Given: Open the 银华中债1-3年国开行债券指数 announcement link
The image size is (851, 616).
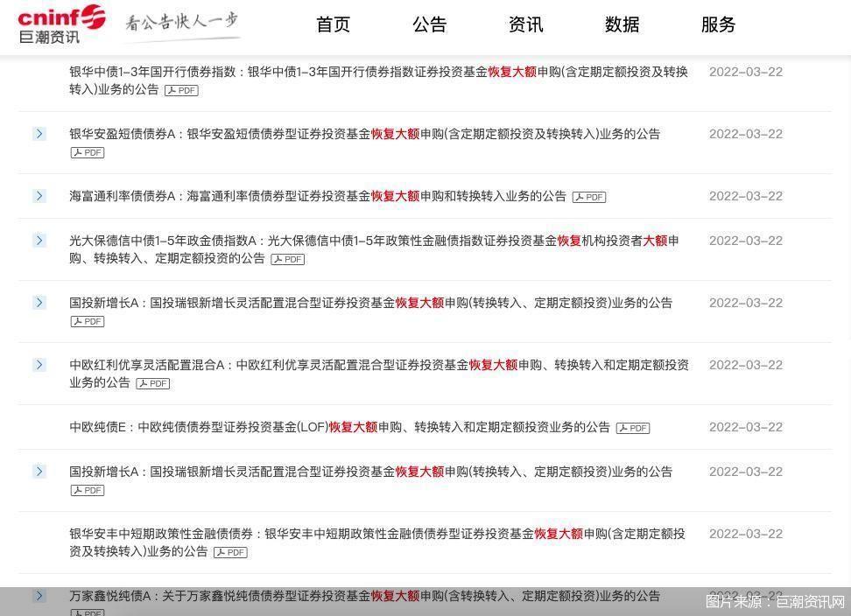Looking at the screenshot, I should click(378, 80).
